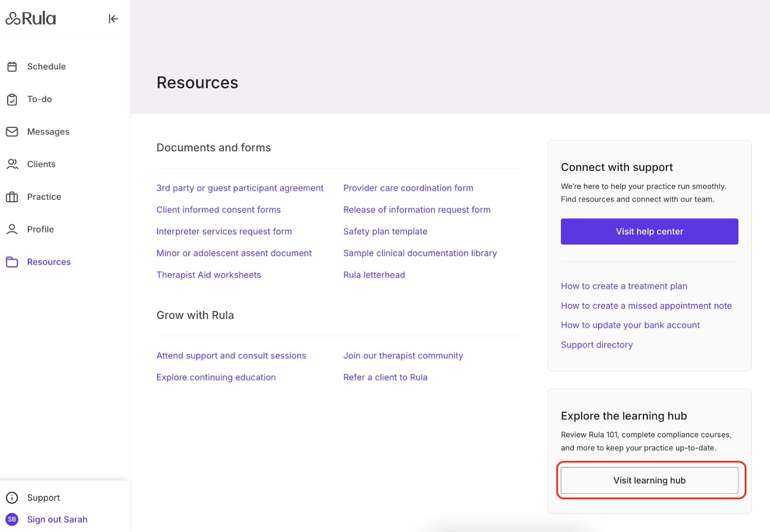Screen dimensions: 770x532
Task: Open the Safety plan template link
Action: coord(385,231)
